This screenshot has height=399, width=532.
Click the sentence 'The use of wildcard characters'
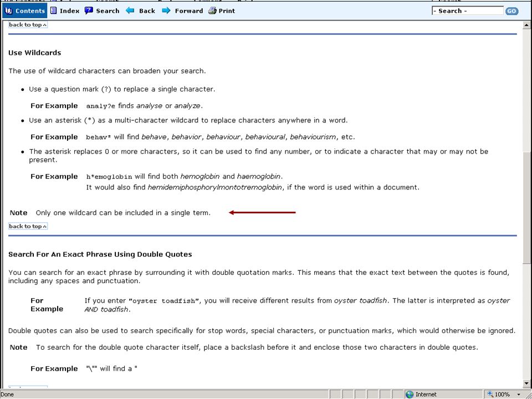(107, 71)
